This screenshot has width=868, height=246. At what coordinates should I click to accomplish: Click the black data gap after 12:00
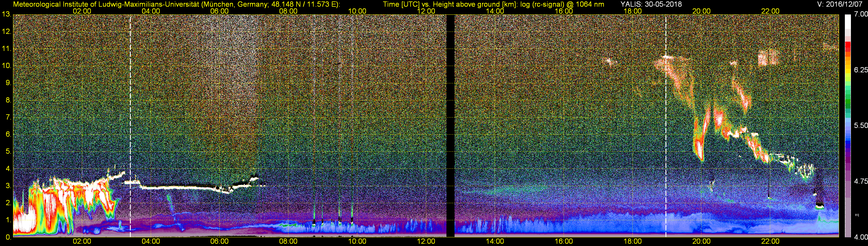(x=450, y=126)
